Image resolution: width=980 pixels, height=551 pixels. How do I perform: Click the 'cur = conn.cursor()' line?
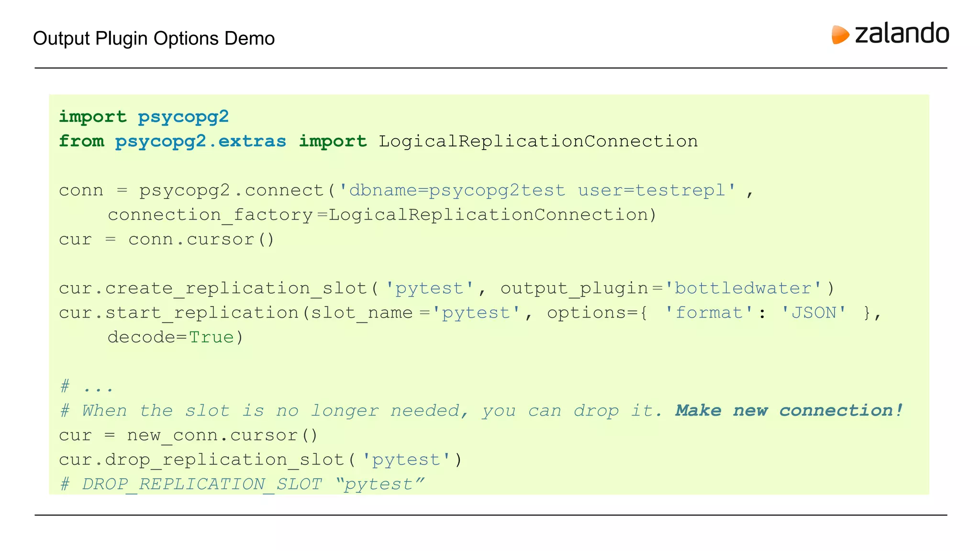167,239
